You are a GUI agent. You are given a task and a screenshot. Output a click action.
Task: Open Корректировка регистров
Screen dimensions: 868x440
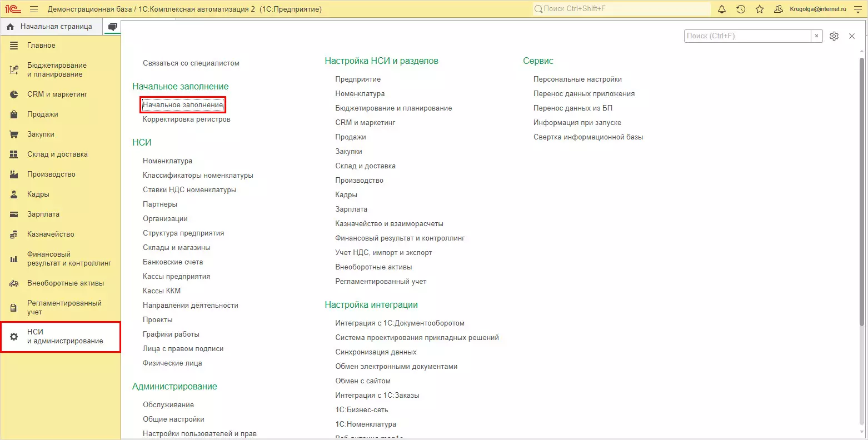[187, 119]
